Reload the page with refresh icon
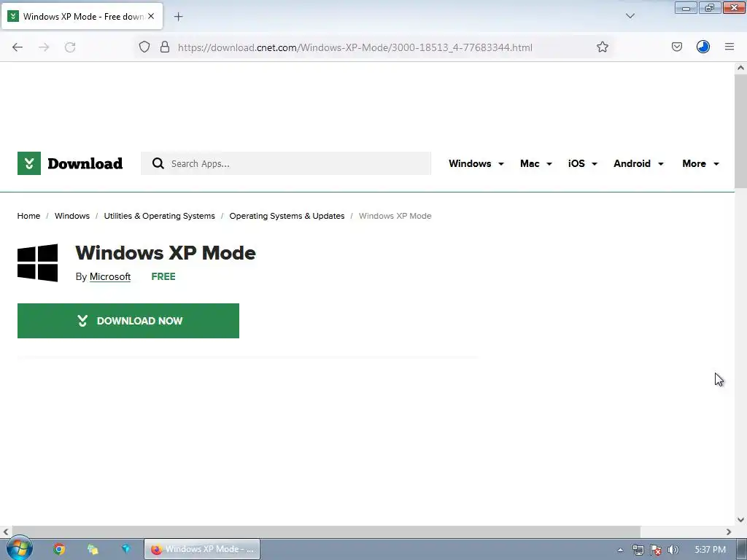The width and height of the screenshot is (747, 560). pos(70,47)
